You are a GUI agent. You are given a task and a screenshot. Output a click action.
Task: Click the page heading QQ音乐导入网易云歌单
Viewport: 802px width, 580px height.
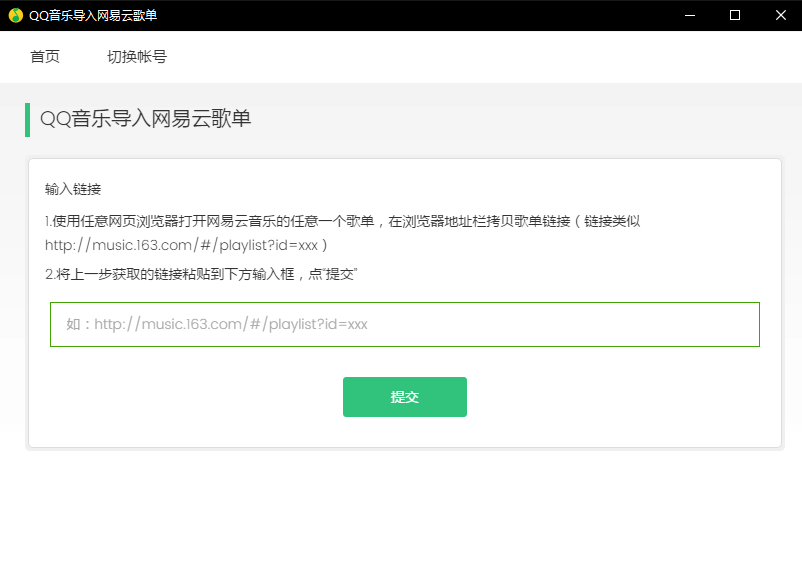(x=145, y=119)
